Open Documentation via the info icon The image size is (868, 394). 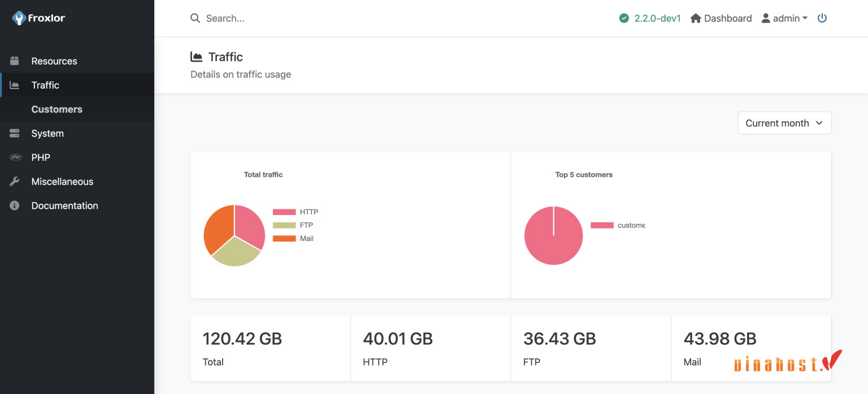[14, 205]
